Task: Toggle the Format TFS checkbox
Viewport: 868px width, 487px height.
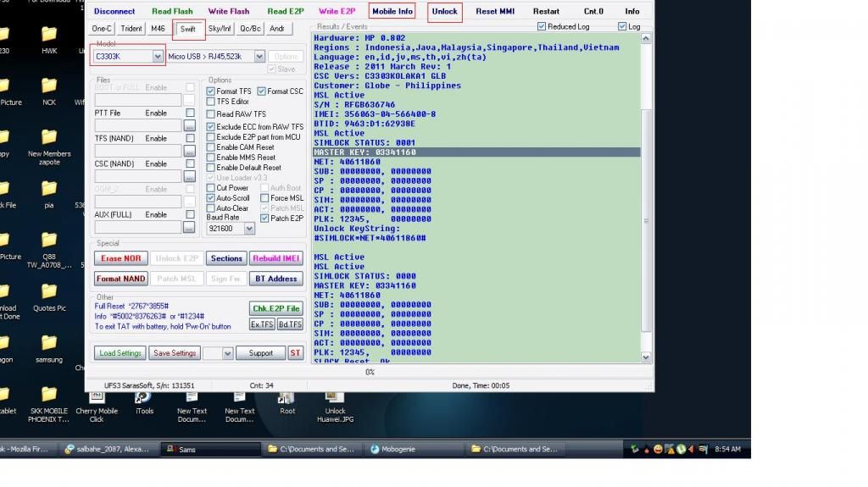Action: click(x=211, y=91)
